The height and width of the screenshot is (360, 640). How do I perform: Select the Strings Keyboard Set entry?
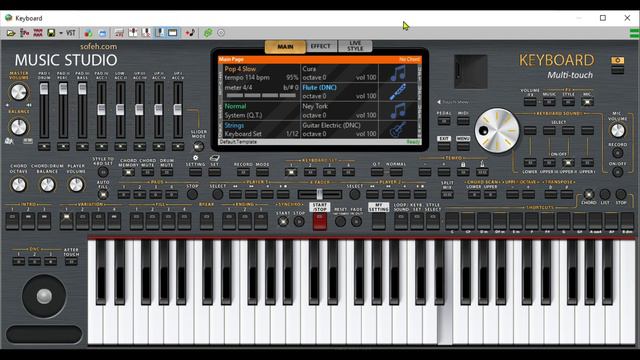[261, 129]
